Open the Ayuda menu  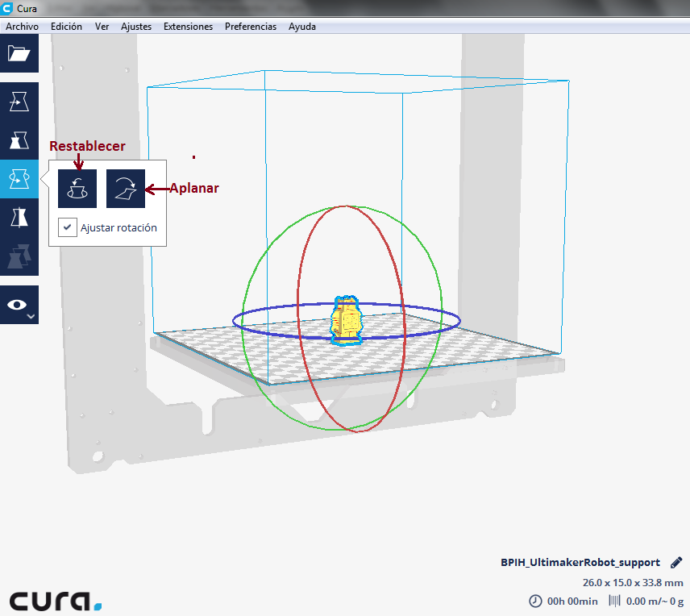tap(302, 27)
